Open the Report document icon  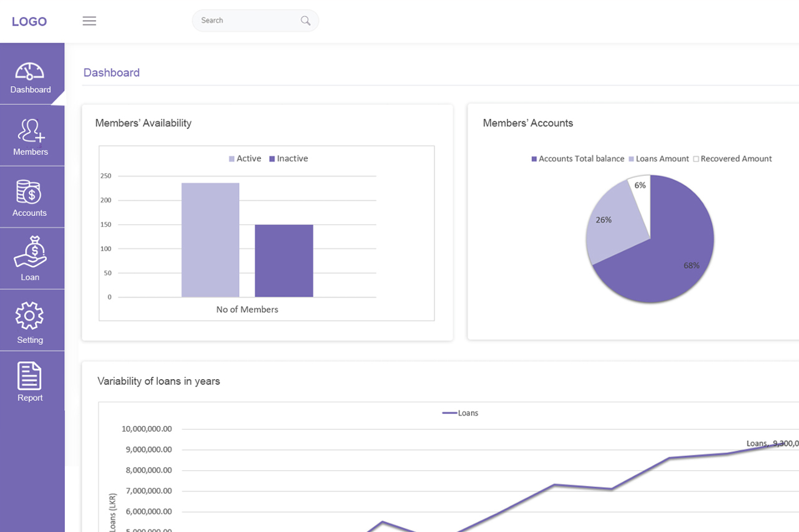coord(29,376)
